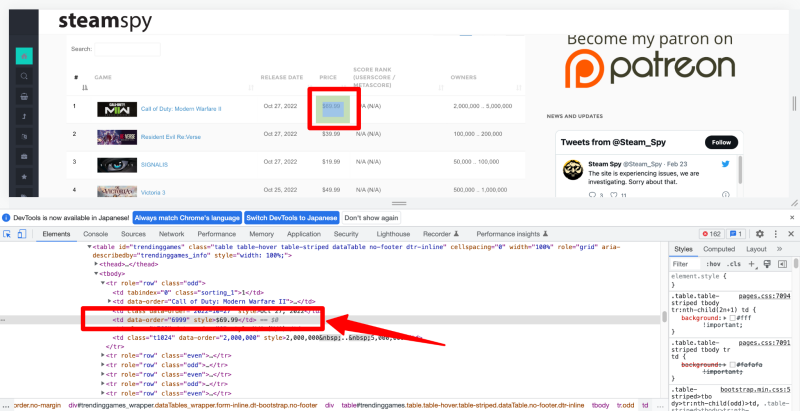
Task: Toggle the .cls element classes panel
Action: pyautogui.click(x=734, y=264)
